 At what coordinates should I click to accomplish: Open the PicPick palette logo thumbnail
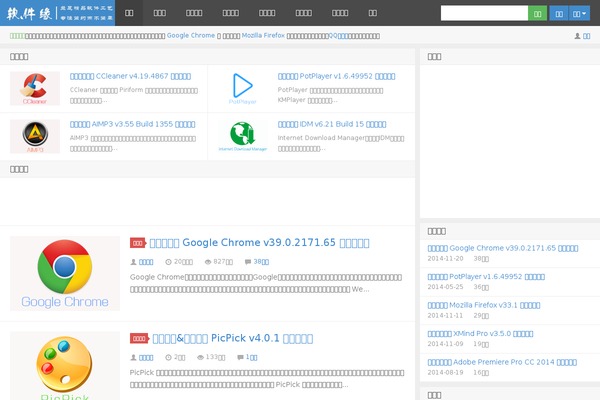[x=65, y=366]
